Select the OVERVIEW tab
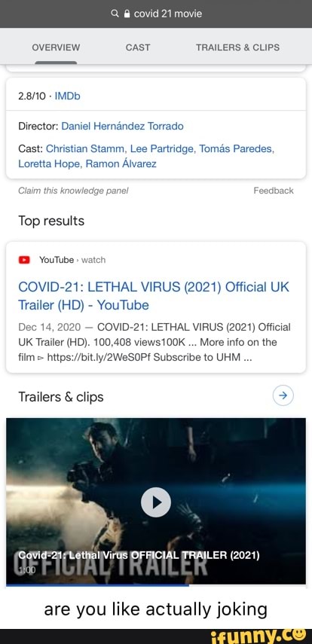Image resolution: width=312 pixels, height=644 pixels. tap(56, 47)
